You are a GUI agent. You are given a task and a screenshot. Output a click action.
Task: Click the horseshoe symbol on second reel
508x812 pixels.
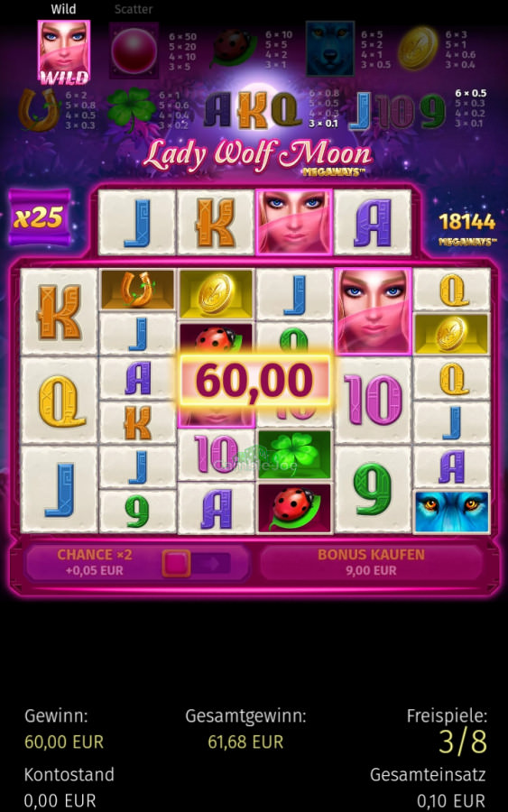(x=137, y=290)
